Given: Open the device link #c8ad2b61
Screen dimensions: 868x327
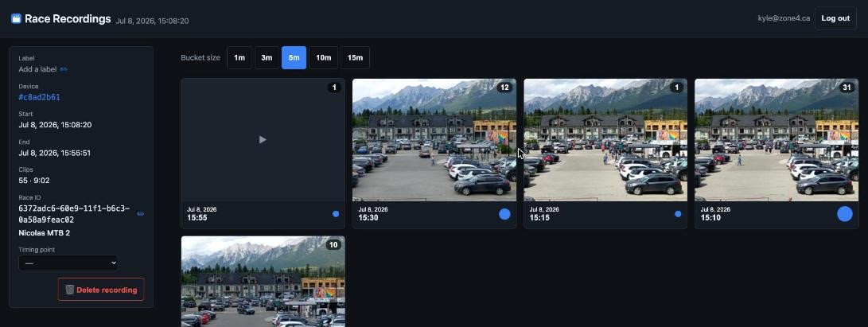Looking at the screenshot, I should [x=39, y=97].
